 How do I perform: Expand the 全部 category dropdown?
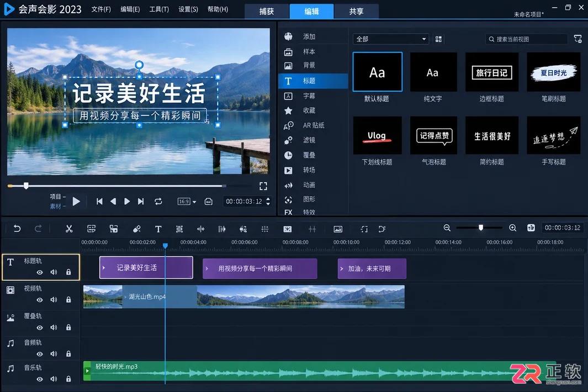(x=390, y=39)
